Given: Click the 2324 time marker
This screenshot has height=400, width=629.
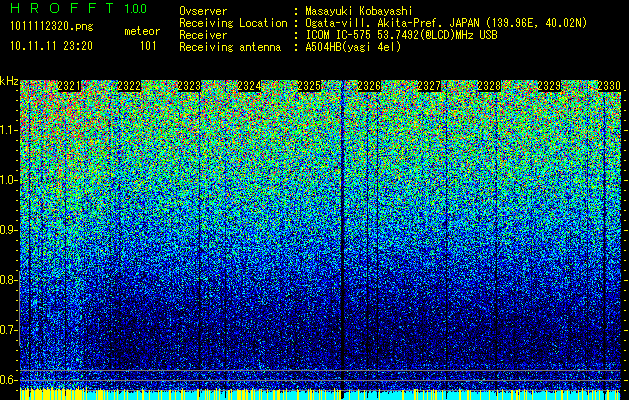Looking at the screenshot, I should (x=249, y=86).
